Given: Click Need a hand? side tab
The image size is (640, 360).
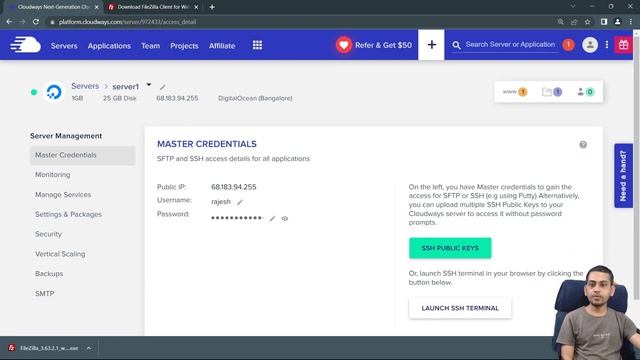Looking at the screenshot, I should click(x=623, y=176).
